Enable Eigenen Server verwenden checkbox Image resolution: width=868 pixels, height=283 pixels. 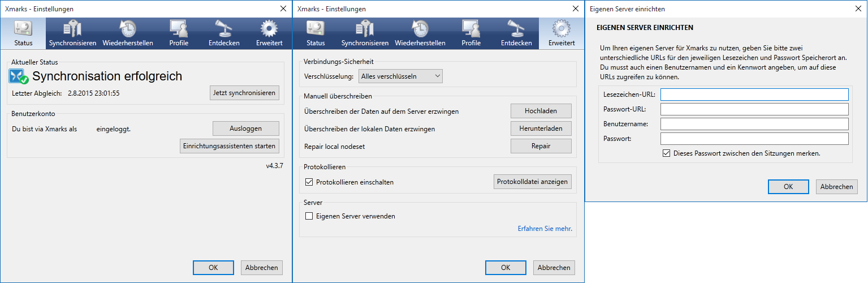point(309,216)
